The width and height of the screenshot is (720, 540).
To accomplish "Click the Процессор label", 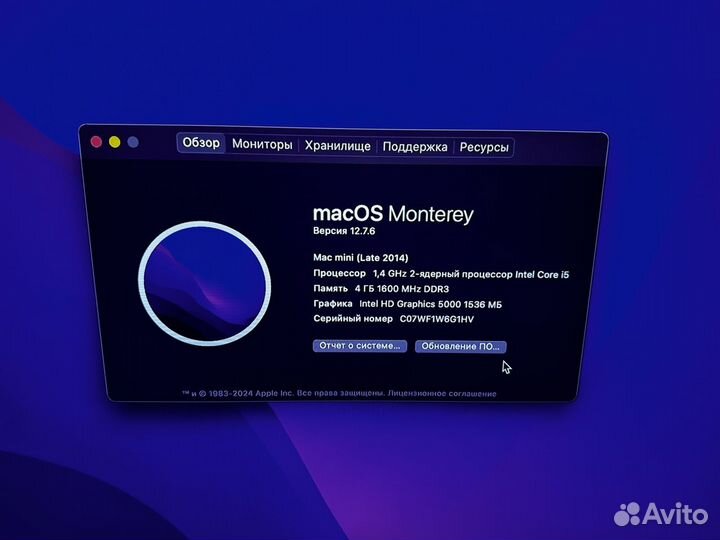I will pos(339,273).
